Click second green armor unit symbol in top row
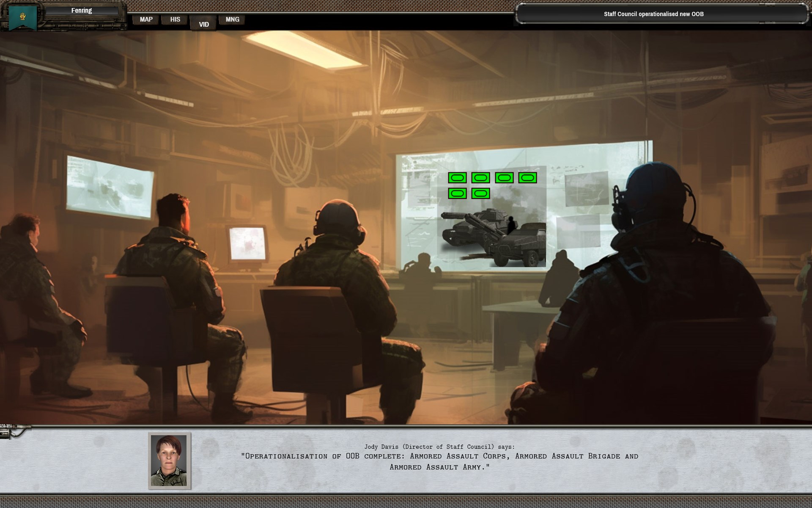 tap(480, 178)
